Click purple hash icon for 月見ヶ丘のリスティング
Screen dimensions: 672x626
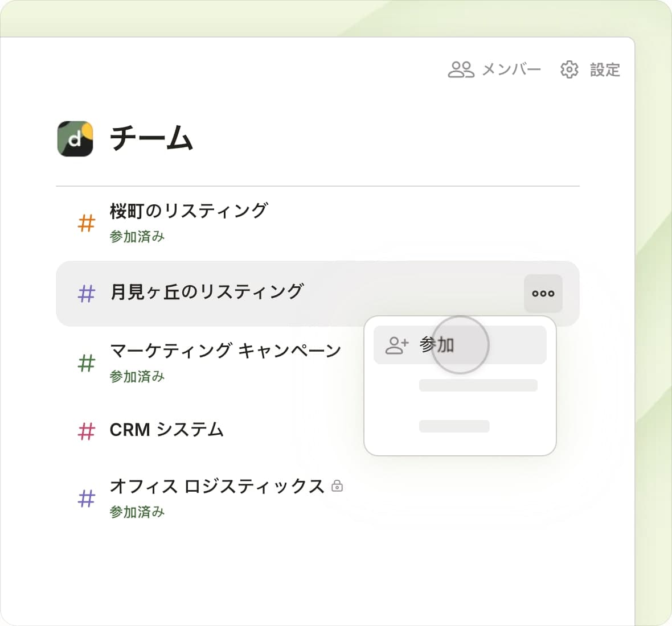pyautogui.click(x=86, y=294)
